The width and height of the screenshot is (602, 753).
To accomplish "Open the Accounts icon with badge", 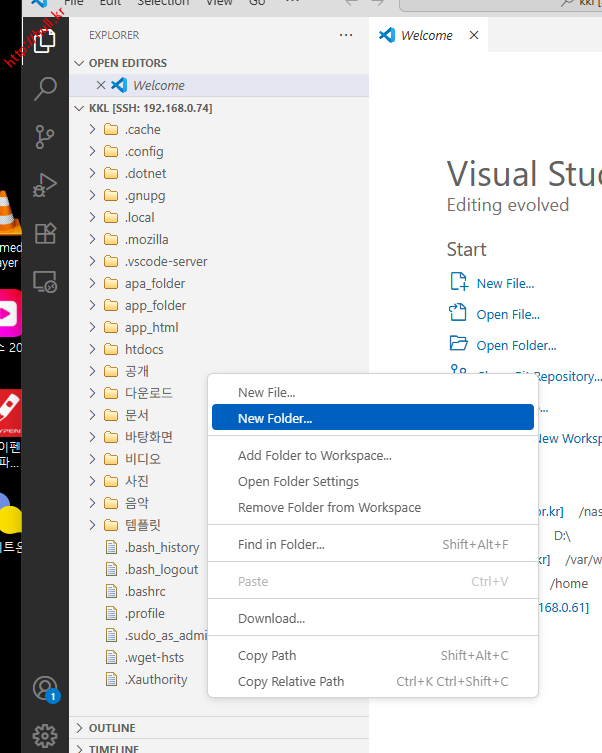I will [x=45, y=688].
